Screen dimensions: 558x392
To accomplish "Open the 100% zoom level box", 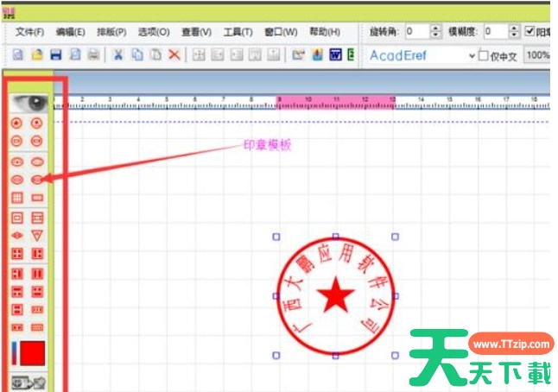I will coord(538,55).
